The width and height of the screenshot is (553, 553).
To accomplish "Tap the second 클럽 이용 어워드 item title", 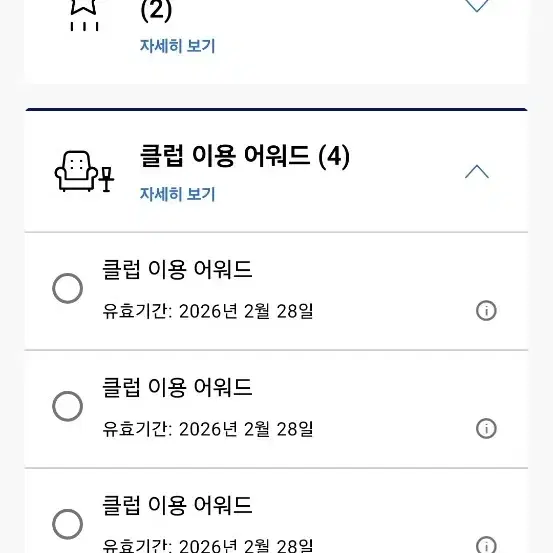I will coord(177,387).
